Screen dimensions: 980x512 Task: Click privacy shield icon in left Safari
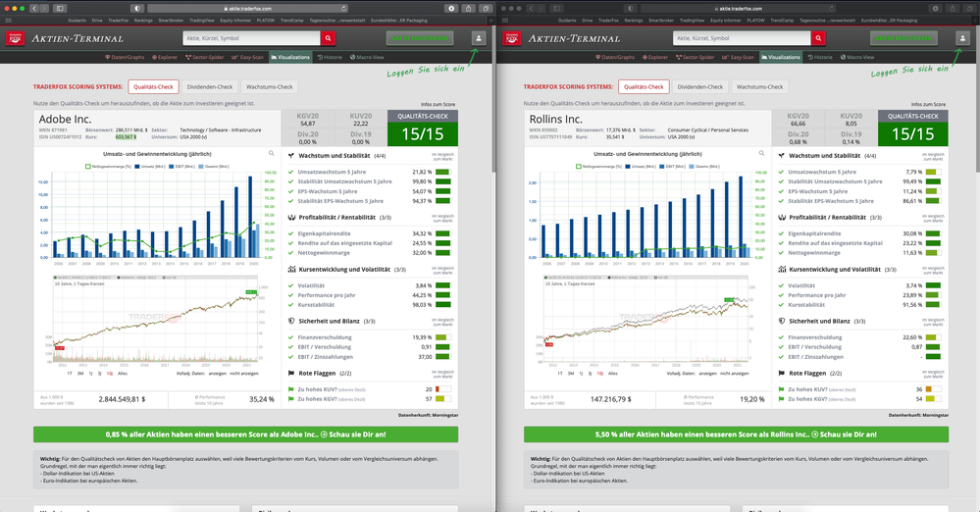click(x=137, y=8)
